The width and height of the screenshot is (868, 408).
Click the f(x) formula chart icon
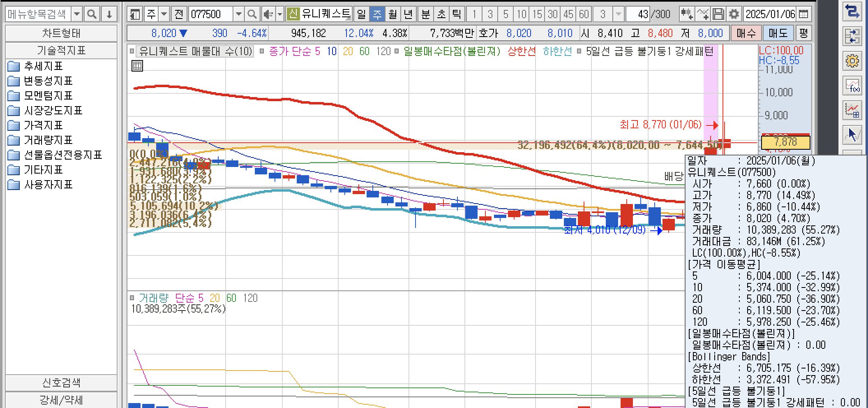tap(852, 86)
